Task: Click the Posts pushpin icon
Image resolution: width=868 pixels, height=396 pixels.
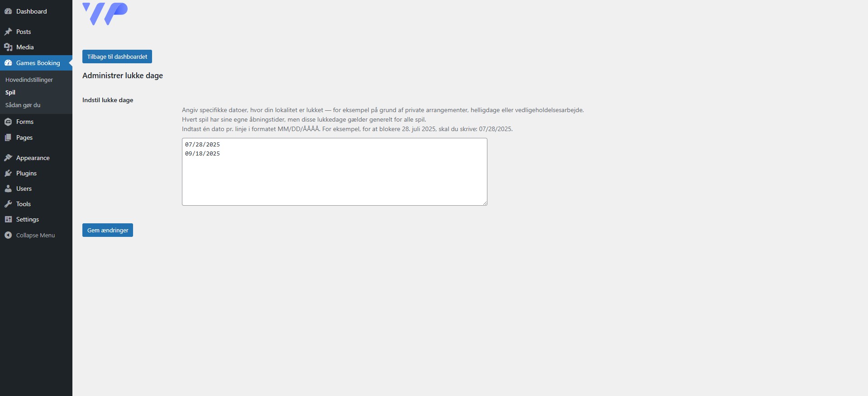Action: (x=8, y=32)
